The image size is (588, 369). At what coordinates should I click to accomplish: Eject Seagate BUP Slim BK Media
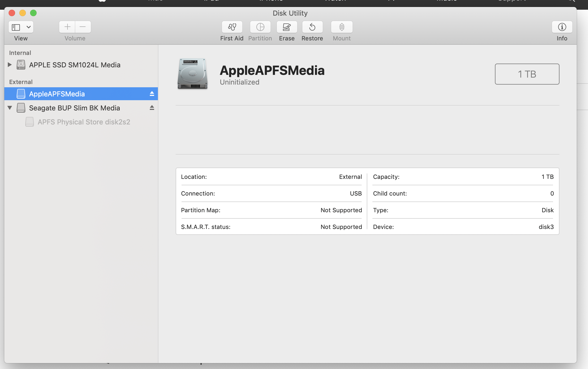152,108
